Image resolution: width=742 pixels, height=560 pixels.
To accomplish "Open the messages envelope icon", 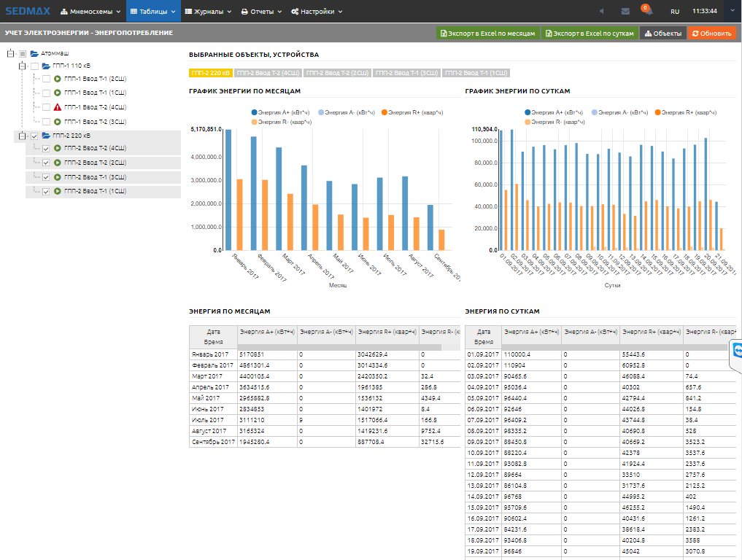I will (x=625, y=12).
